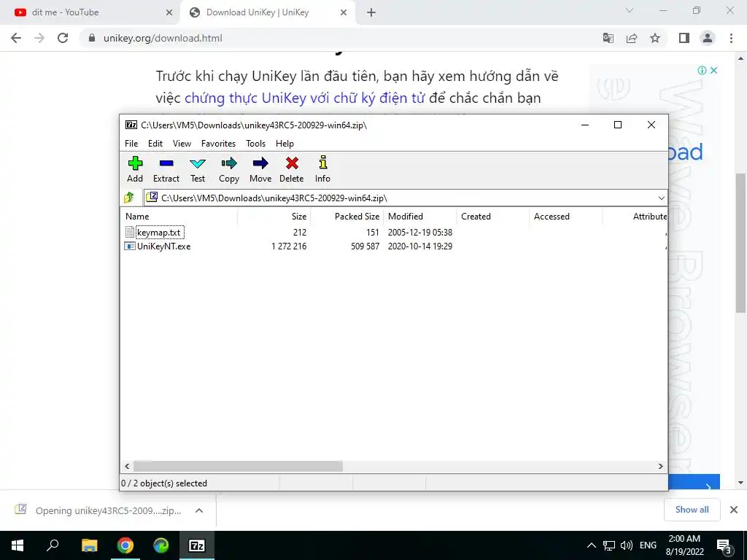Open File Explorer from taskbar

click(89, 545)
